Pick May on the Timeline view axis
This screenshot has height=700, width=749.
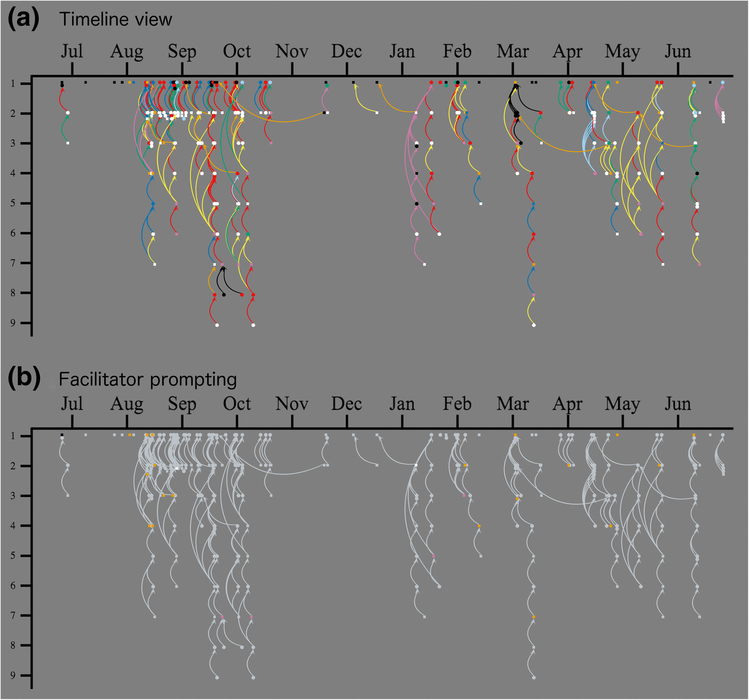622,52
